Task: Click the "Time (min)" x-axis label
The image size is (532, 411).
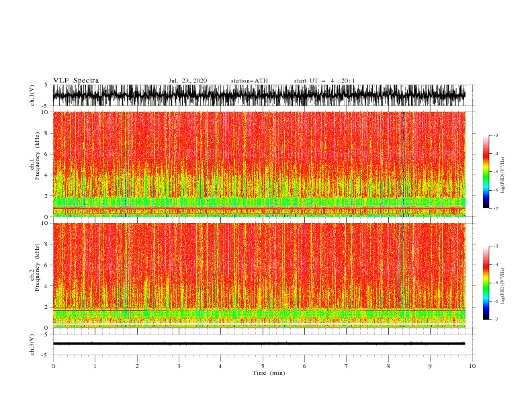Action: pos(269,373)
